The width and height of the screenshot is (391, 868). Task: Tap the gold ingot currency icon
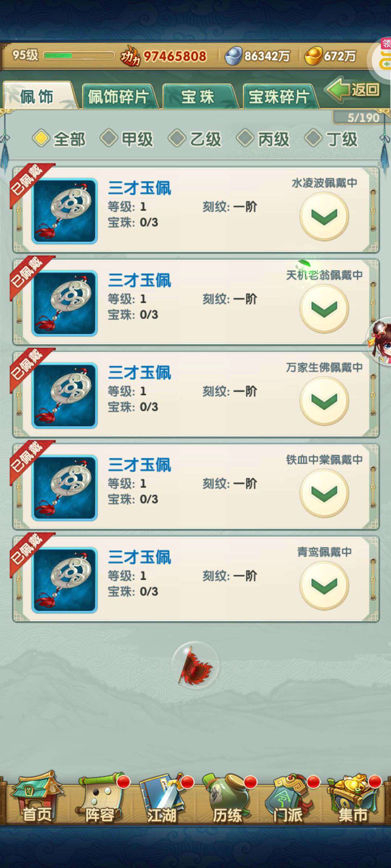313,56
